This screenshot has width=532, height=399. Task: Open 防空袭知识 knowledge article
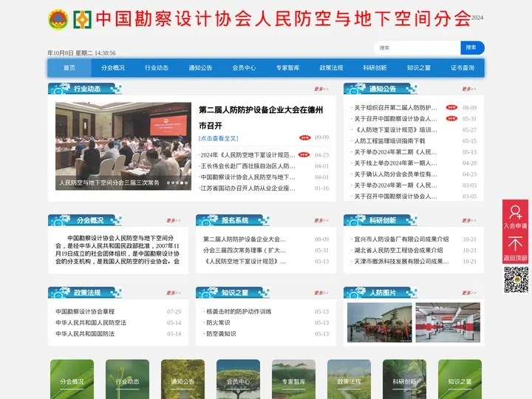click(221, 334)
